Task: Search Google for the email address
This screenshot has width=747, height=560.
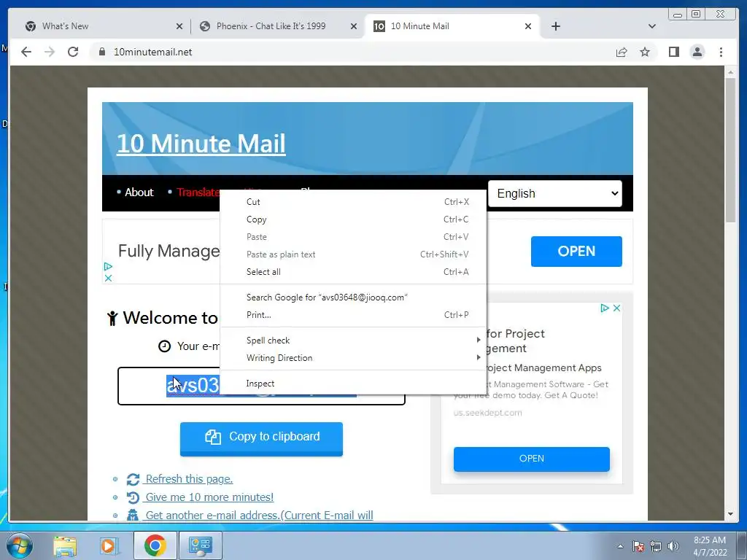Action: click(353, 297)
